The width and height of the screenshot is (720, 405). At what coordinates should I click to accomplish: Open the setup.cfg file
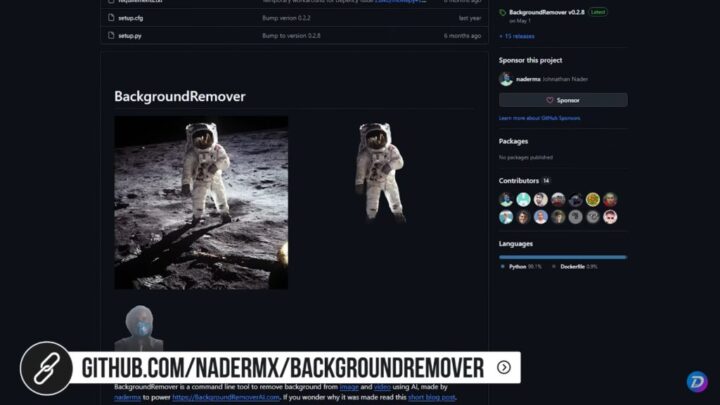click(130, 18)
